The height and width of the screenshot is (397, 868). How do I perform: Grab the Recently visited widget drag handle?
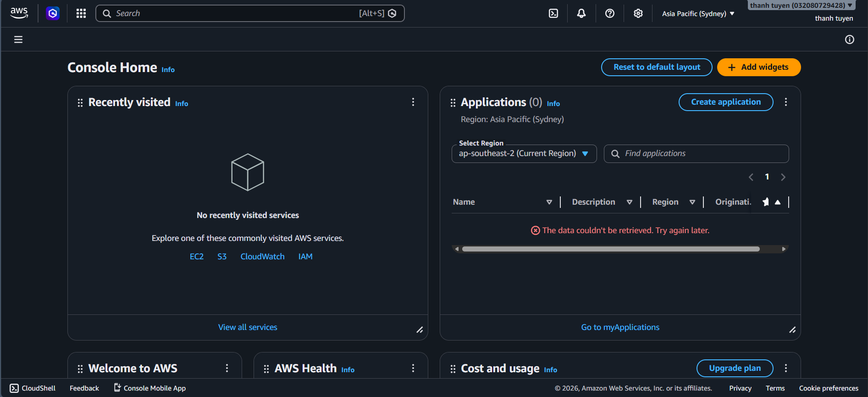[x=80, y=103]
